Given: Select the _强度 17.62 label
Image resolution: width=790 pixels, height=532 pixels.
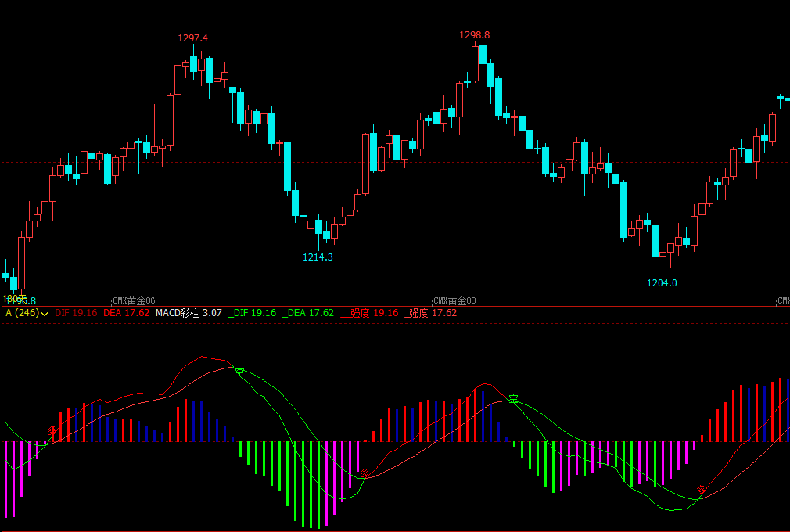Looking at the screenshot, I should click(x=430, y=313).
